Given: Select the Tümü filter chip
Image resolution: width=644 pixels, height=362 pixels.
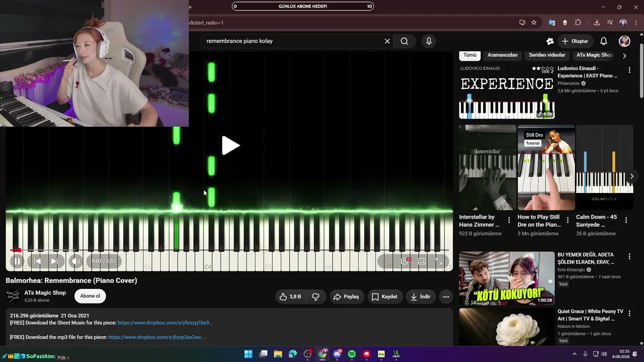Looking at the screenshot, I should [x=469, y=55].
